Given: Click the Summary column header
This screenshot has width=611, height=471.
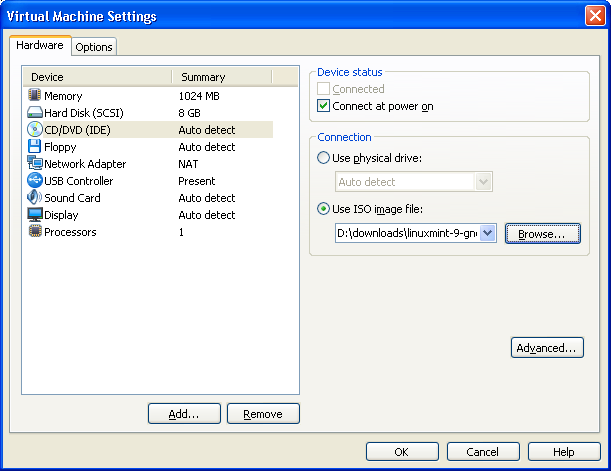Looking at the screenshot, I should point(222,77).
